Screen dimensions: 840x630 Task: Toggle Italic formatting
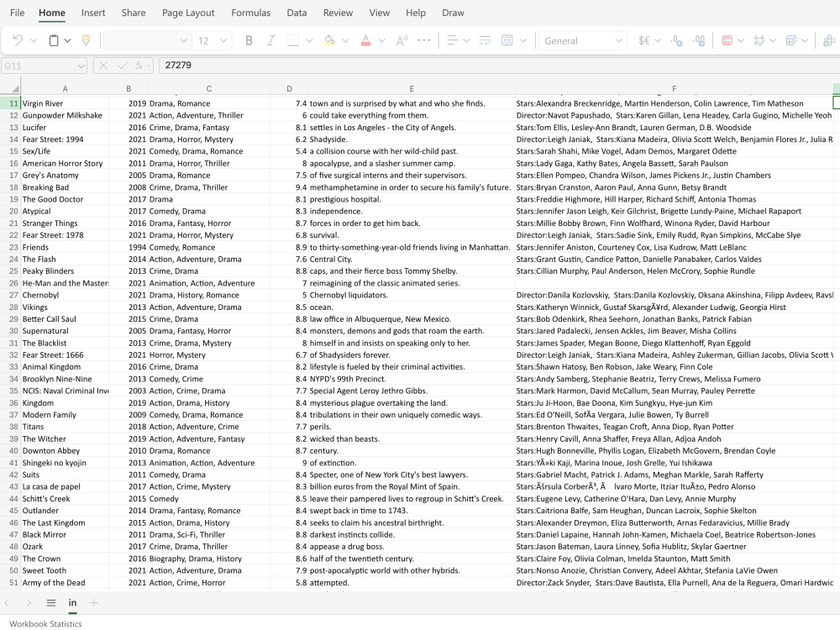click(x=271, y=40)
